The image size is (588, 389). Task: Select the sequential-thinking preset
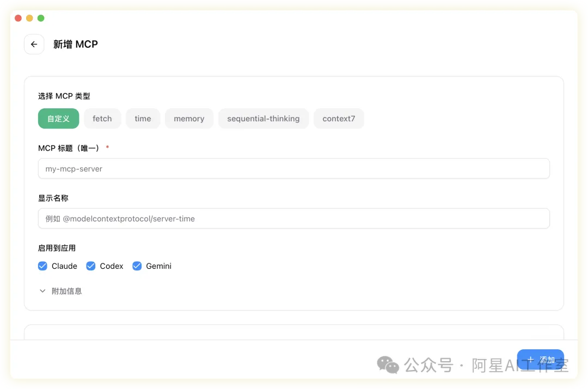coord(263,119)
